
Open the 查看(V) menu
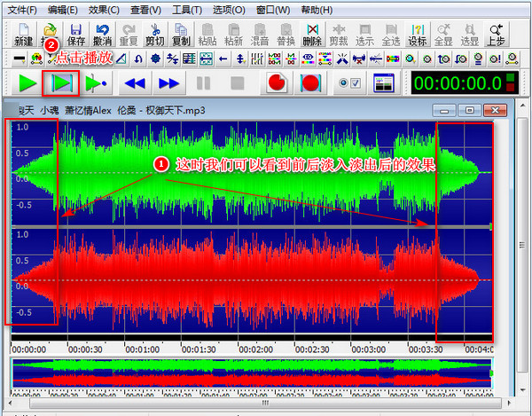click(145, 10)
